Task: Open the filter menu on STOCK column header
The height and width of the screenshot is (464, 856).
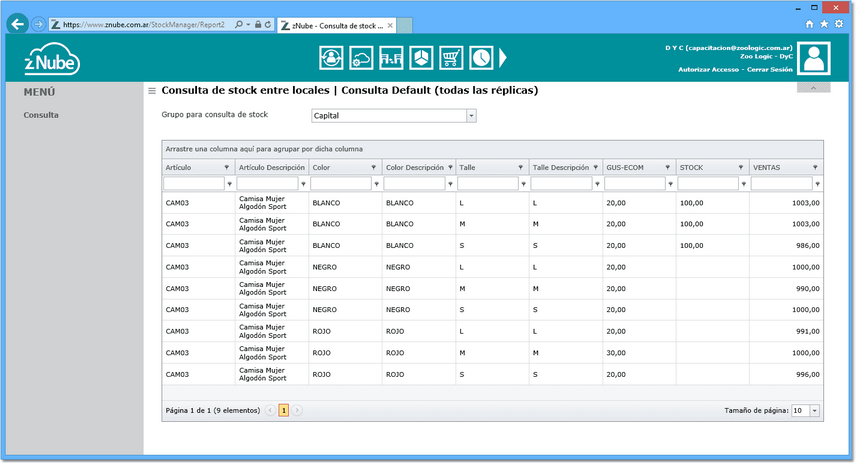Action: click(741, 168)
